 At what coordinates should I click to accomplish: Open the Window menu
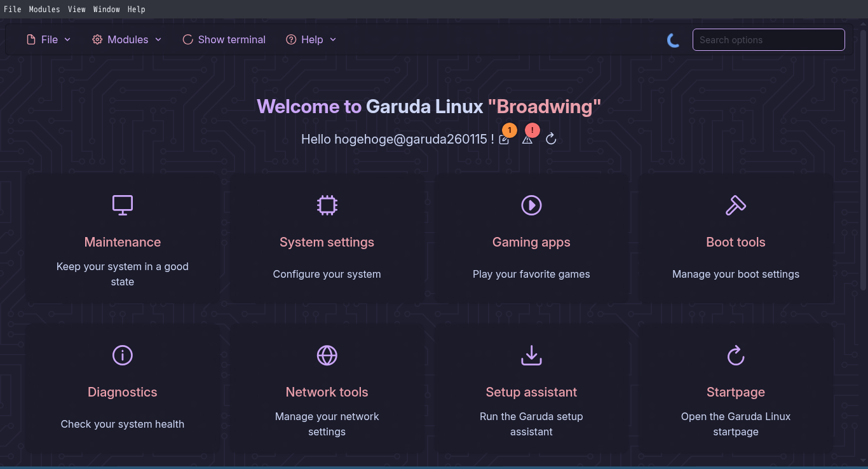(107, 9)
